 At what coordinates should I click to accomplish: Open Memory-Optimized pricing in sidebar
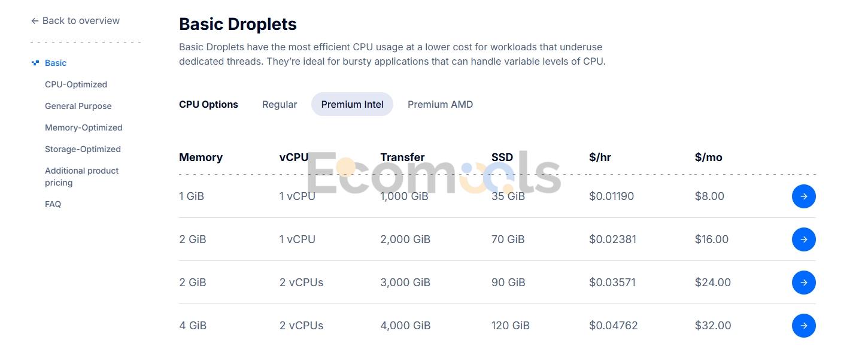pos(84,128)
